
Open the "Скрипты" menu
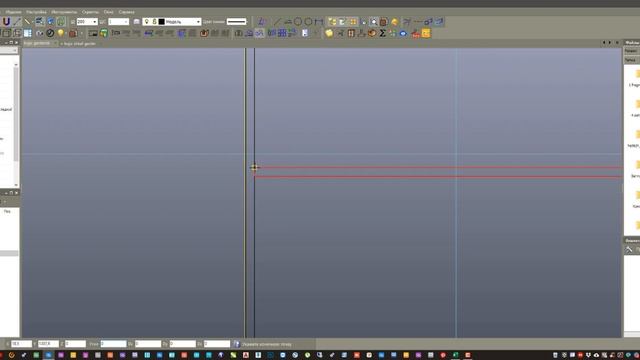pyautogui.click(x=90, y=12)
